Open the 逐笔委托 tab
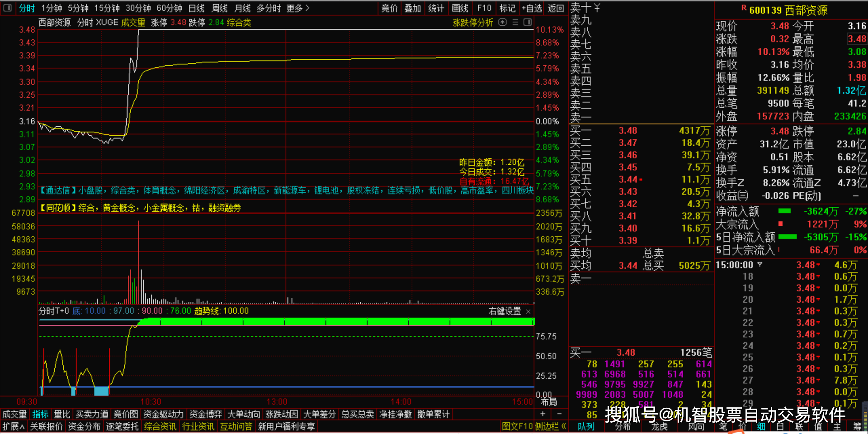868x434 pixels. pos(123,426)
